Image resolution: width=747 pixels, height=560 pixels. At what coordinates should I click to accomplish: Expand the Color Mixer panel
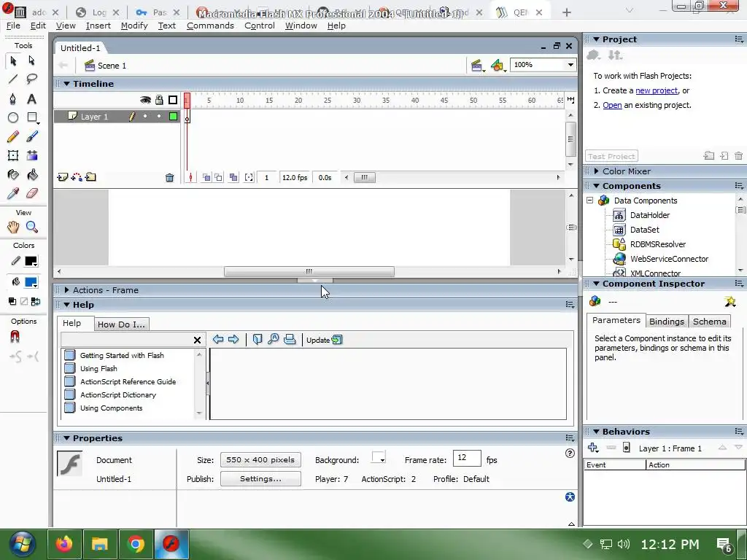coord(596,171)
